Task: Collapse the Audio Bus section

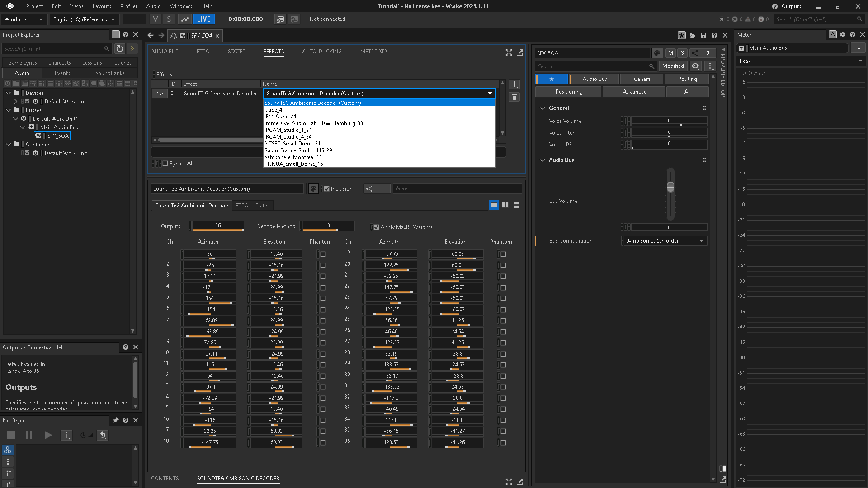Action: pyautogui.click(x=542, y=160)
